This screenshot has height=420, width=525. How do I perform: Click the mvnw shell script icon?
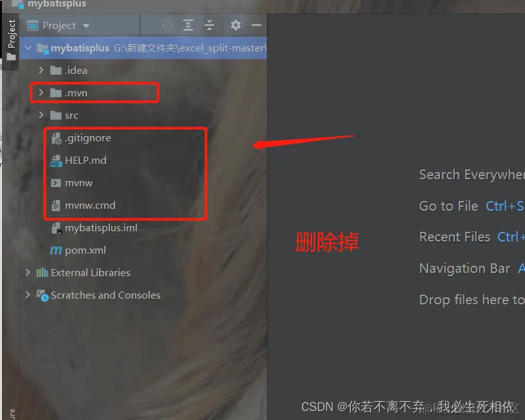click(55, 183)
